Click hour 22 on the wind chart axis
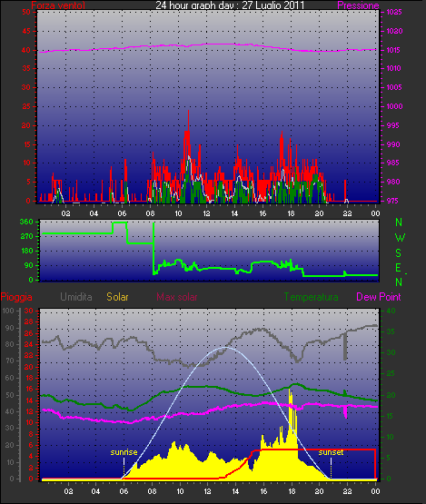 [x=347, y=213]
